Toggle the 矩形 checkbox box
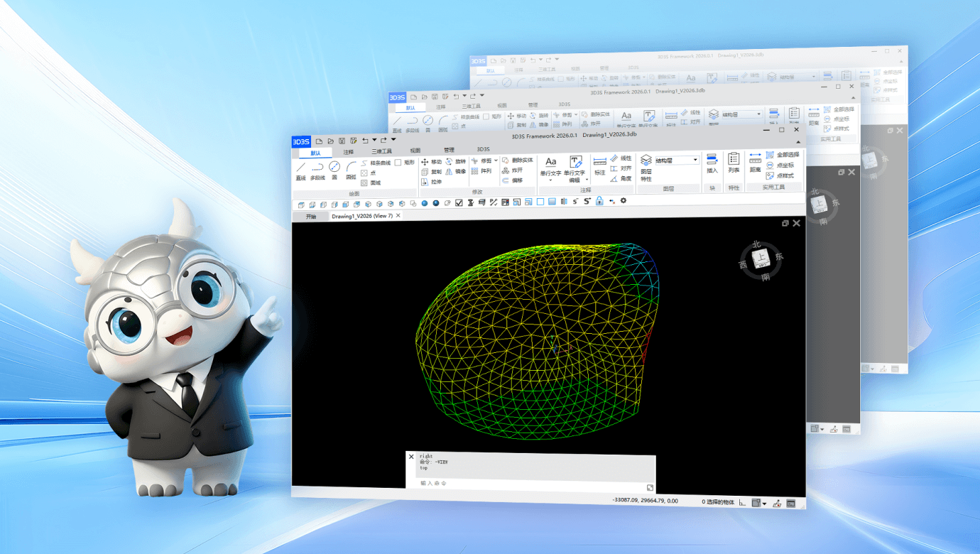The image size is (980, 554). pyautogui.click(x=398, y=163)
